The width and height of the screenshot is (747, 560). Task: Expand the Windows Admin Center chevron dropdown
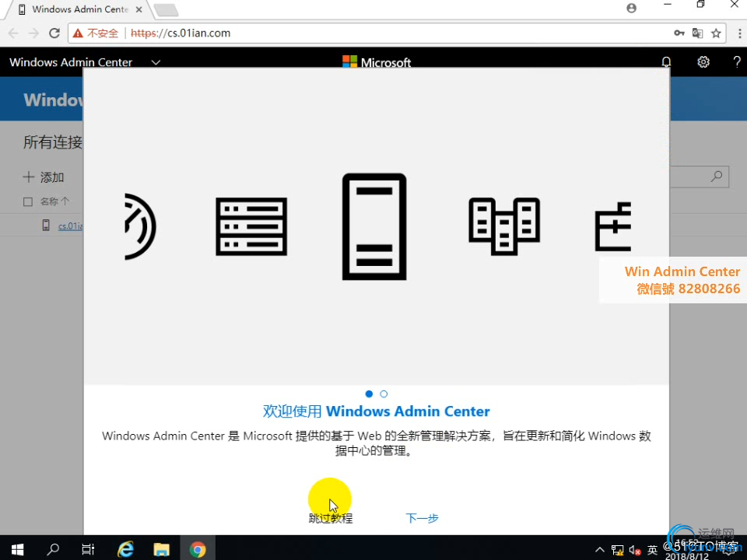156,62
